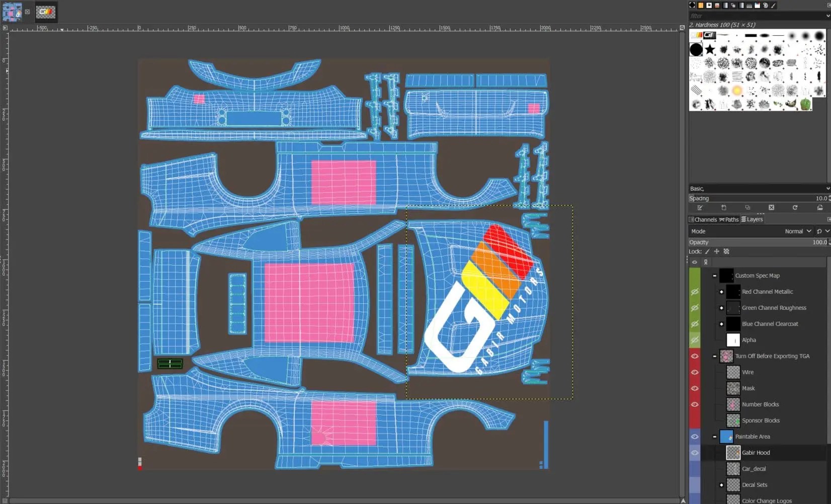Collapse the Custom Spec Map layer group
The height and width of the screenshot is (504, 831).
point(714,276)
